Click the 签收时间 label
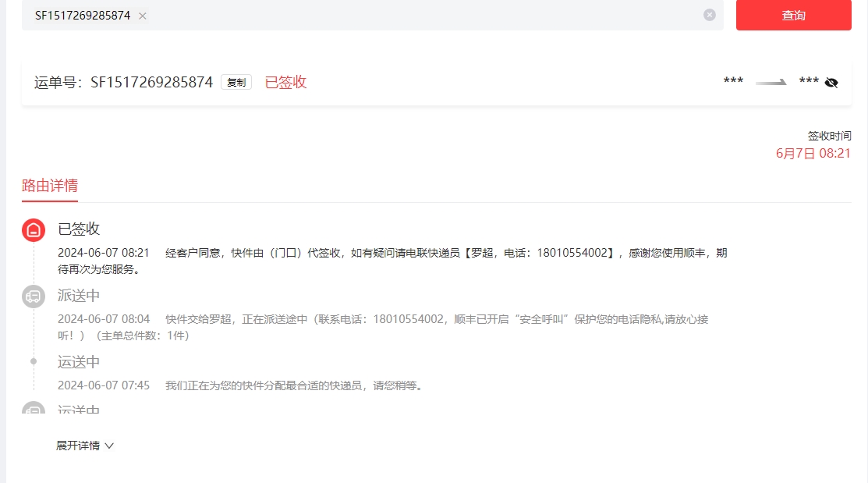This screenshot has width=868, height=483. tap(829, 136)
